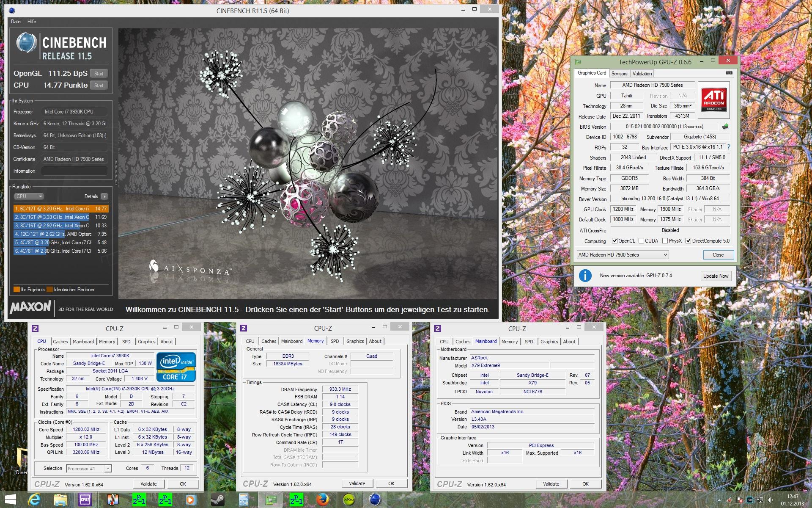Select ranking row 12C/12T @ 2.62 GHz

pyautogui.click(x=61, y=234)
